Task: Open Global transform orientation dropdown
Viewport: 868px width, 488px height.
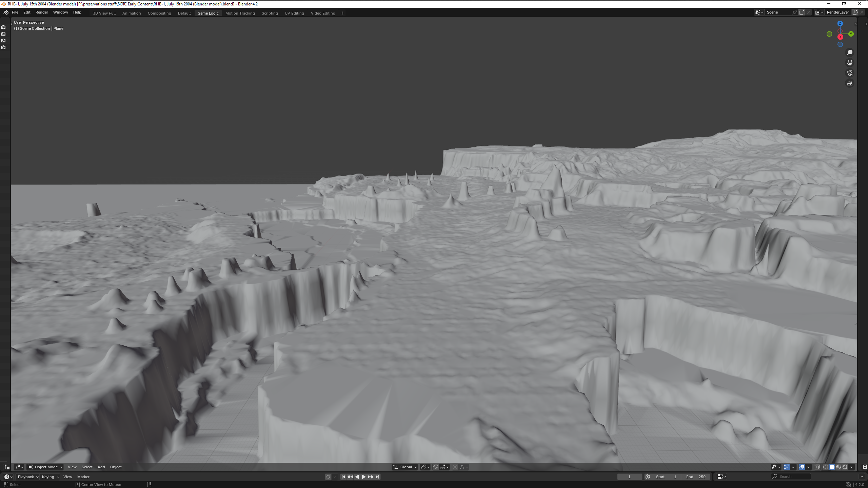Action: pyautogui.click(x=405, y=467)
